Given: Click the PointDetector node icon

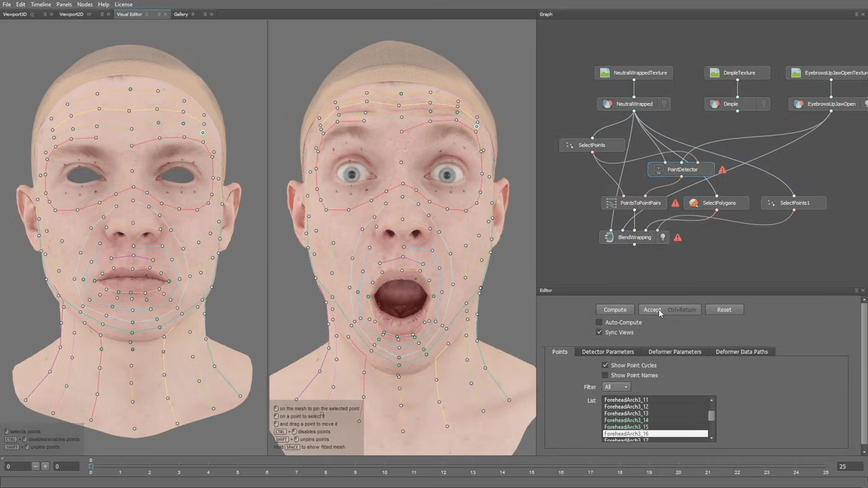Looking at the screenshot, I should pyautogui.click(x=658, y=169).
